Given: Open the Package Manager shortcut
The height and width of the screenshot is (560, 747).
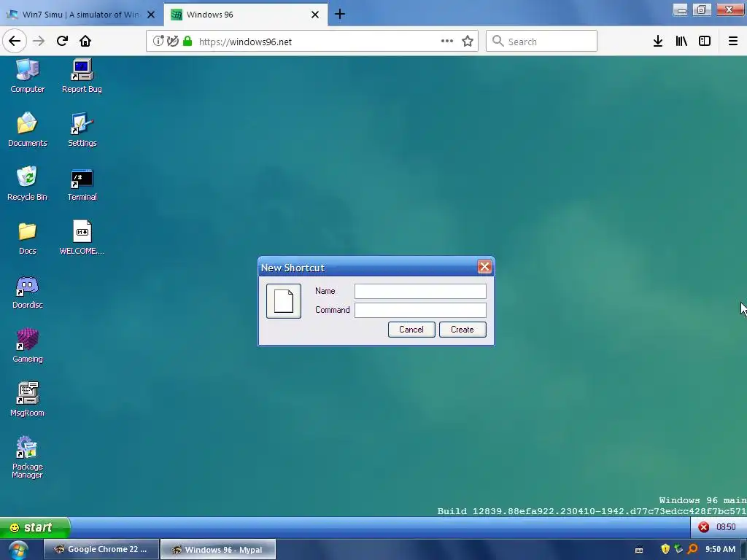Looking at the screenshot, I should (27, 457).
